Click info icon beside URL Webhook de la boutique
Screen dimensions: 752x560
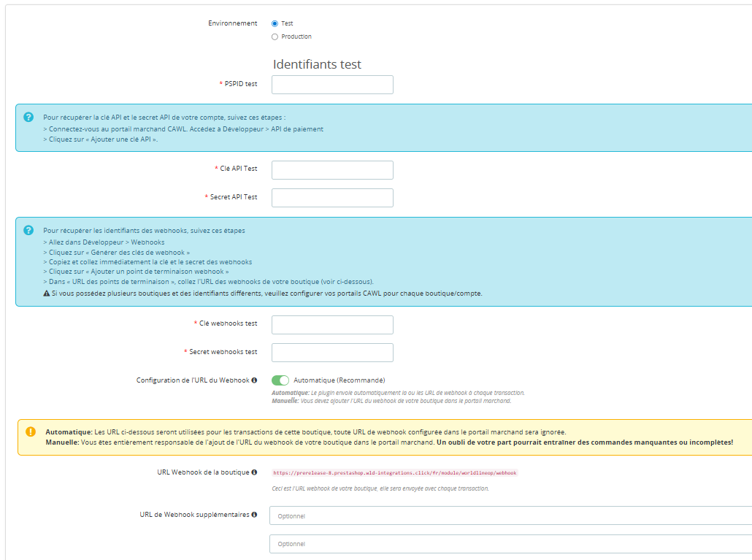tap(255, 472)
